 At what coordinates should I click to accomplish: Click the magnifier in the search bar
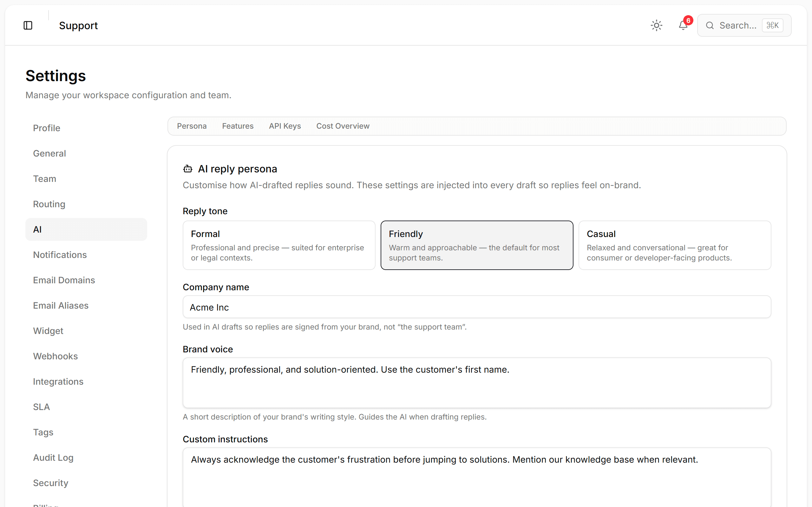[710, 25]
